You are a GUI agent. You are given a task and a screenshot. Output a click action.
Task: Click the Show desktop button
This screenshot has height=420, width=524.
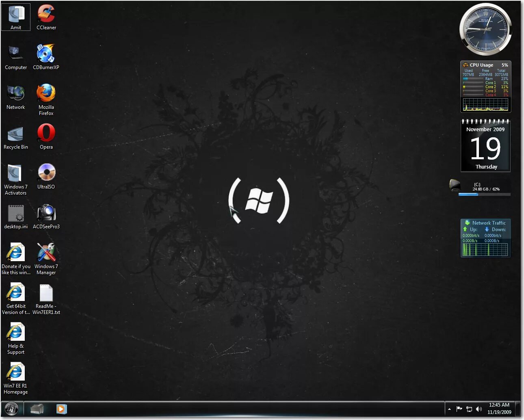518,409
